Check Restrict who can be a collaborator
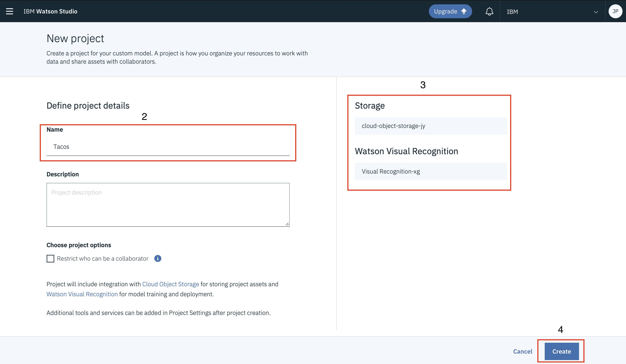Image resolution: width=626 pixels, height=364 pixels. pyautogui.click(x=50, y=258)
